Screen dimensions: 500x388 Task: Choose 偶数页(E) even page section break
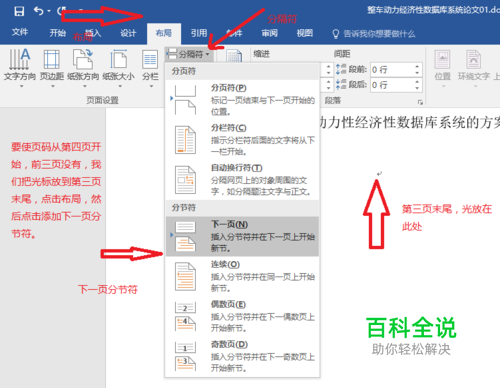(x=242, y=316)
